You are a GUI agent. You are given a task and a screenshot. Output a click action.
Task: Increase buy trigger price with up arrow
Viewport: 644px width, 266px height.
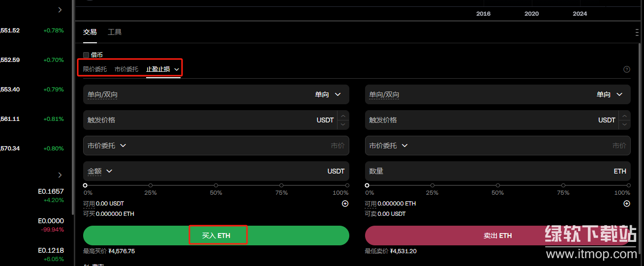point(343,116)
